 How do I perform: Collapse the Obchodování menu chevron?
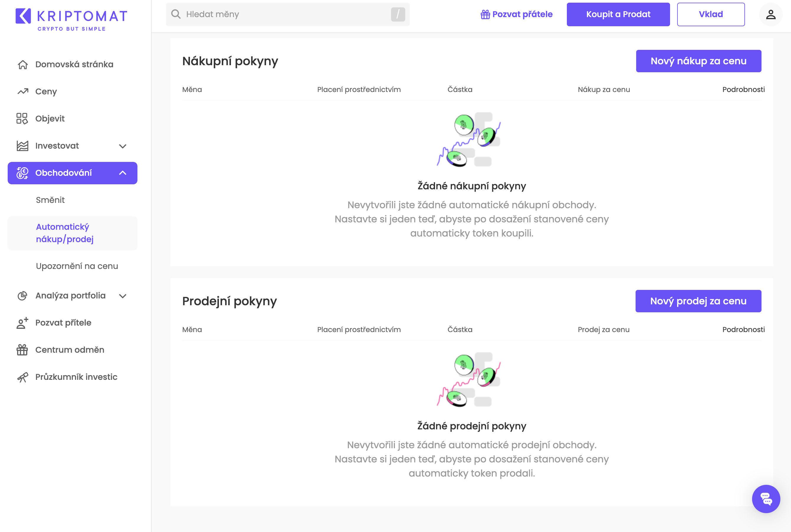point(122,173)
